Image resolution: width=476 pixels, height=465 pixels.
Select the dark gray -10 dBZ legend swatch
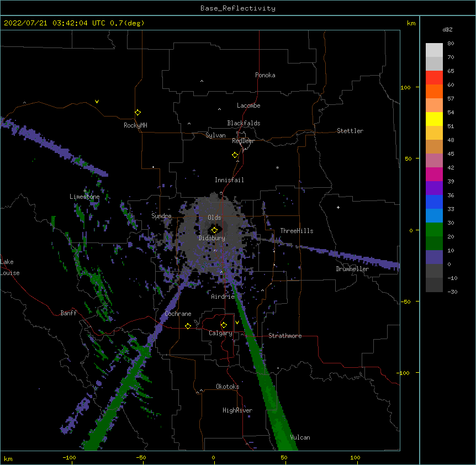coord(434,285)
